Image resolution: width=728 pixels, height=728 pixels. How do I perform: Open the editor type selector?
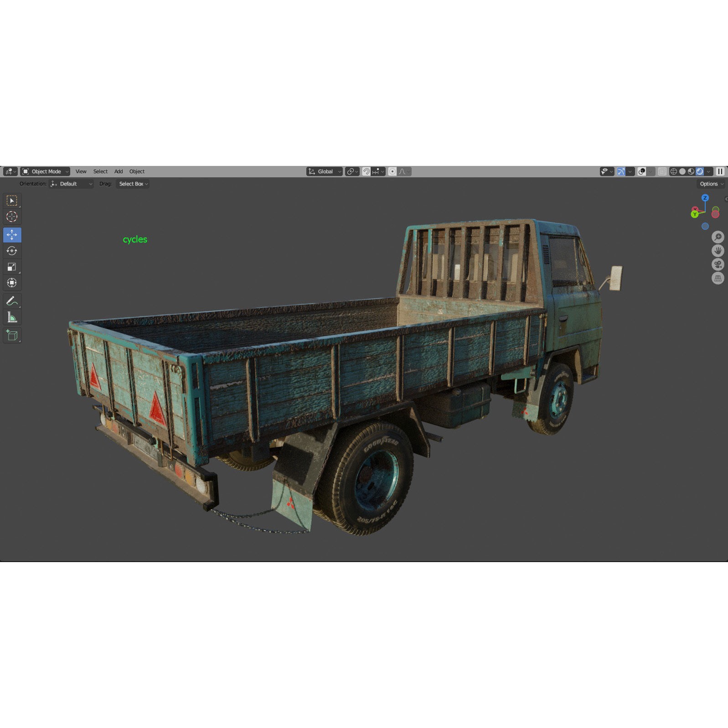(10, 171)
